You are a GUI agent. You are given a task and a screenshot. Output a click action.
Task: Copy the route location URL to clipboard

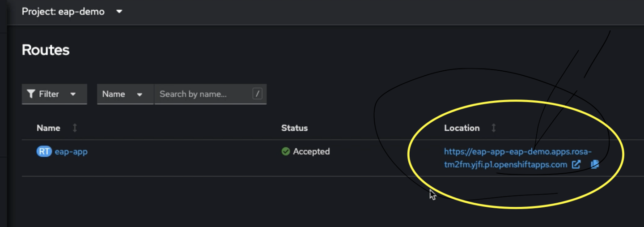tap(595, 165)
